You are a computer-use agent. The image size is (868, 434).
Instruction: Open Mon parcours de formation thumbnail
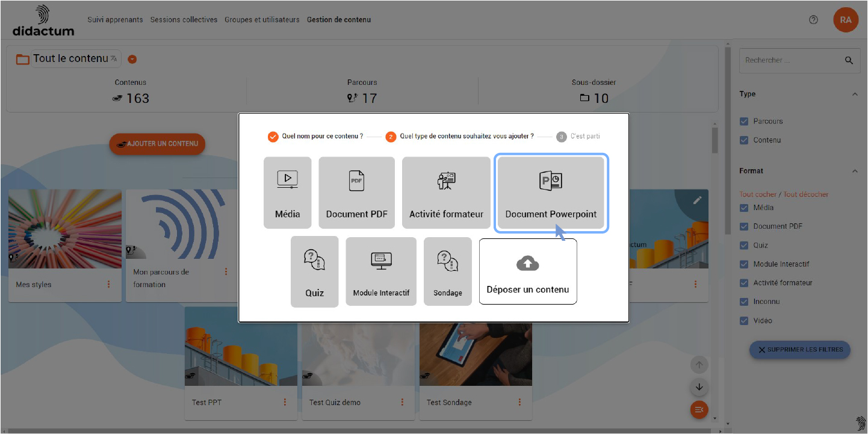tap(182, 225)
